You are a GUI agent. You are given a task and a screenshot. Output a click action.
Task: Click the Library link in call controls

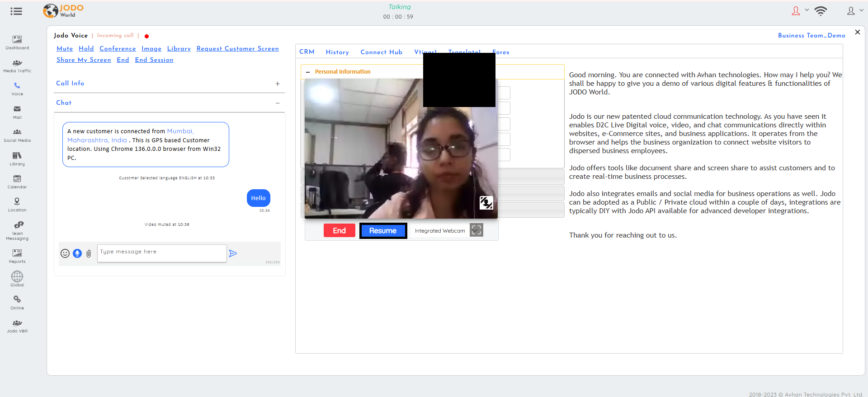click(179, 49)
